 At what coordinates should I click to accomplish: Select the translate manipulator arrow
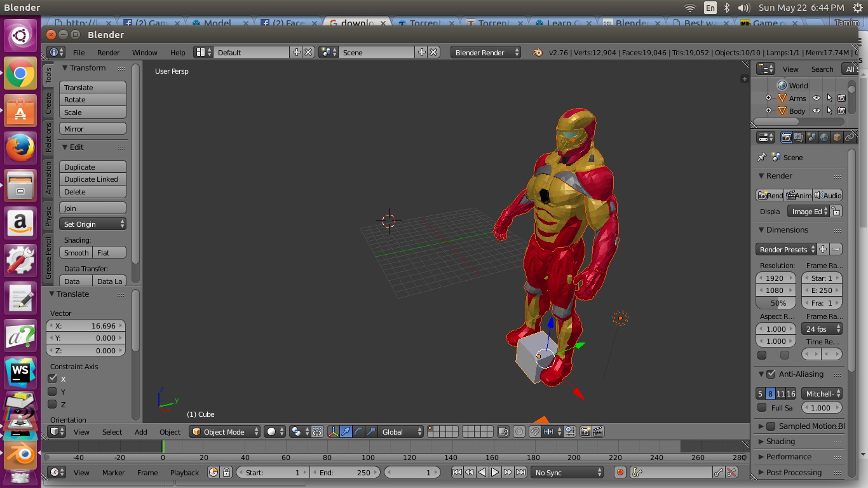(346, 431)
